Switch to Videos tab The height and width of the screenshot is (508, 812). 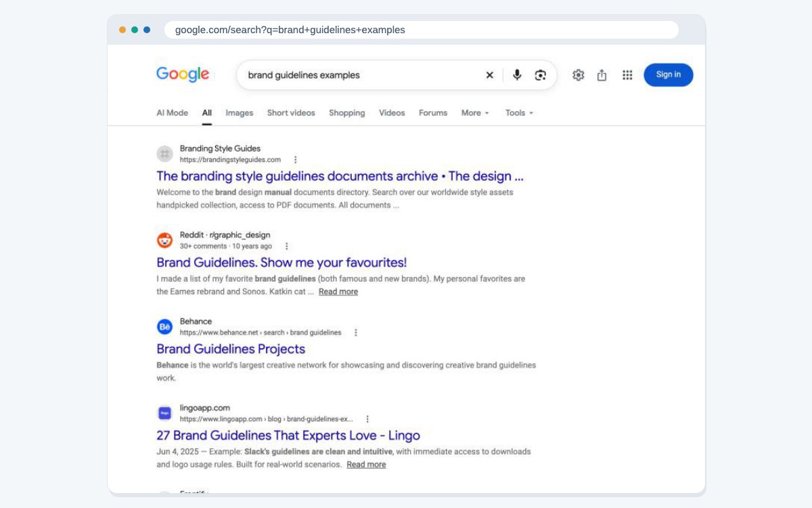392,113
